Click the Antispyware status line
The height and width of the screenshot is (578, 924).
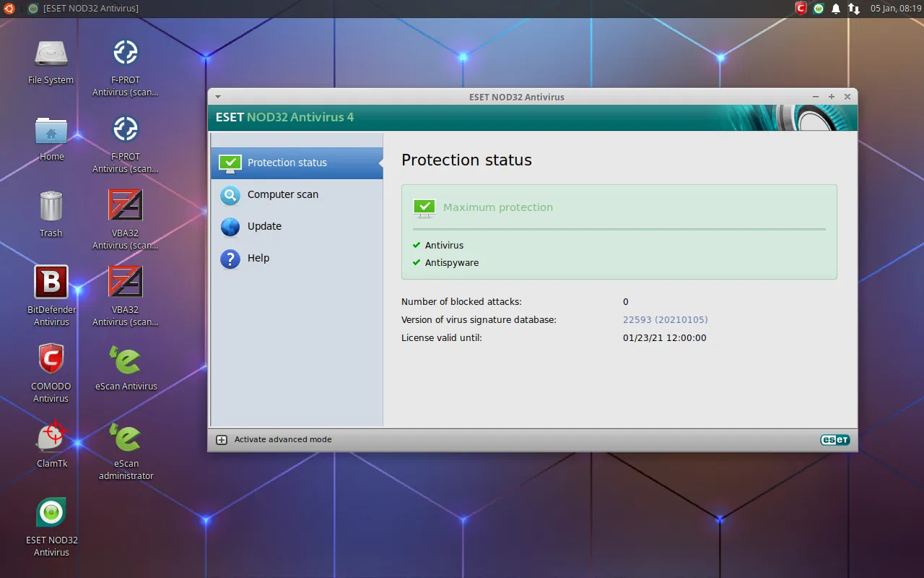[445, 262]
